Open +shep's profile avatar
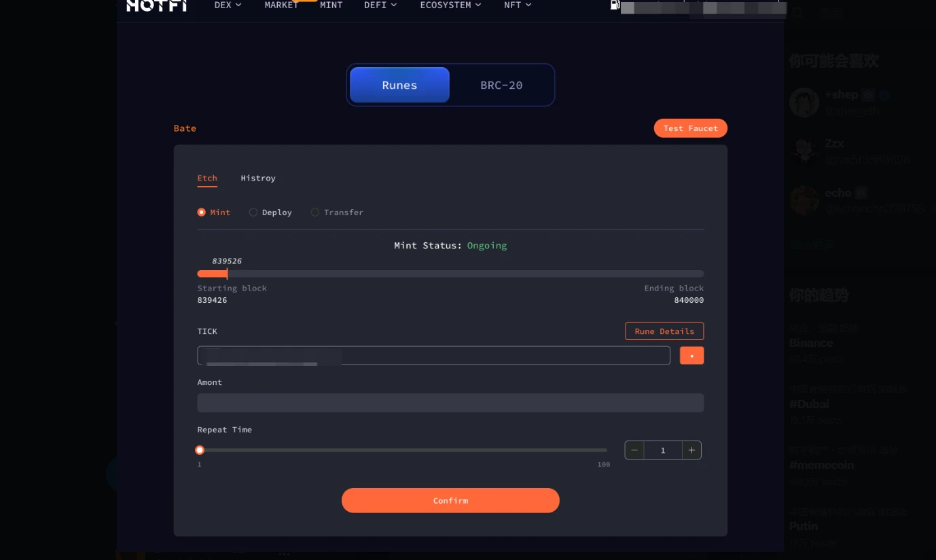Viewport: 936px width, 560px height. (804, 102)
